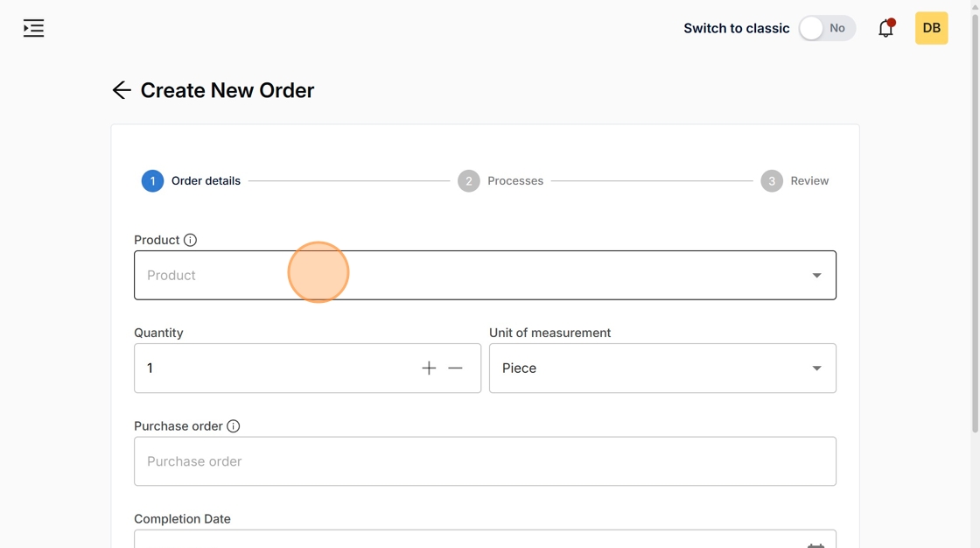Increase quantity with the plus icon
The height and width of the screenshot is (548, 980).
[429, 369]
